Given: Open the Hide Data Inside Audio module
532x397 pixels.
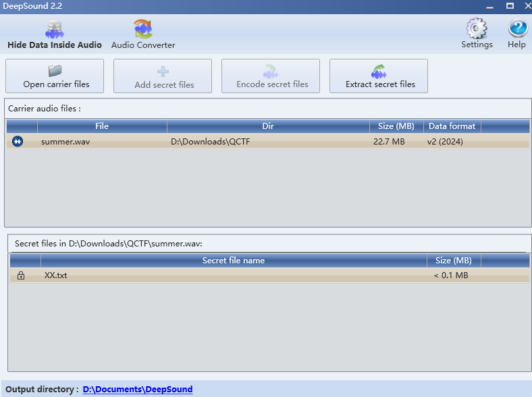Looking at the screenshot, I should point(54,35).
